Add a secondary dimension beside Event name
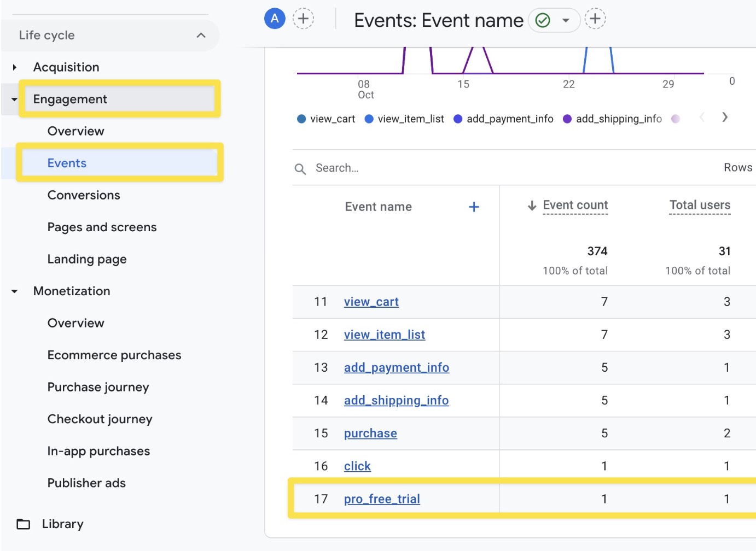The width and height of the screenshot is (756, 551). (474, 207)
